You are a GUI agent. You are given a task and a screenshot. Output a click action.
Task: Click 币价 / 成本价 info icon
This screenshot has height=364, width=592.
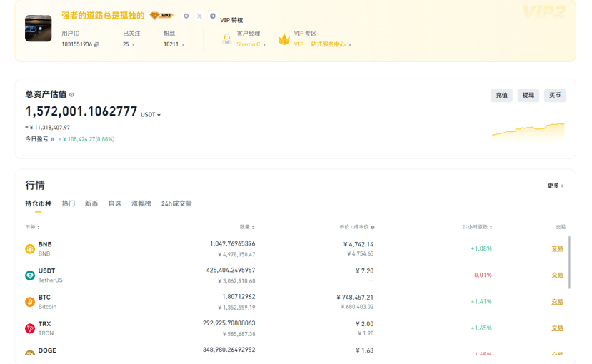point(373,228)
